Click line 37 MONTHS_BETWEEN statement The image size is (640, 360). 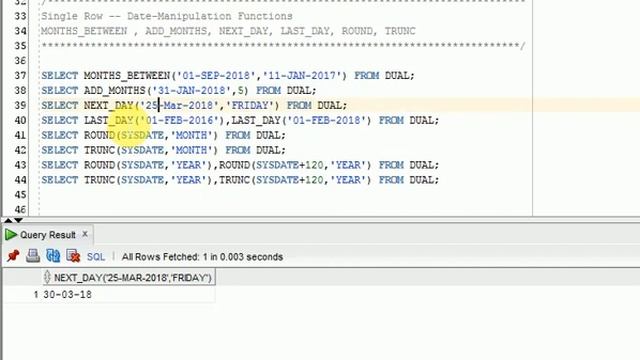click(228, 76)
